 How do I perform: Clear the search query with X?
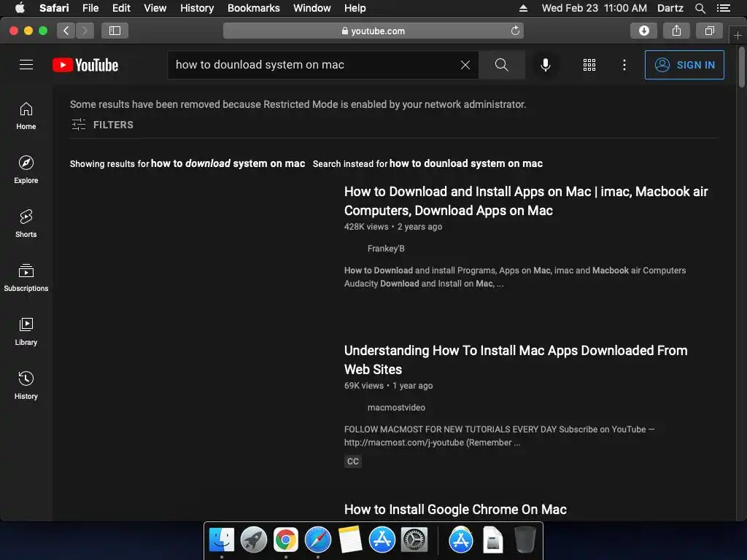pos(465,65)
